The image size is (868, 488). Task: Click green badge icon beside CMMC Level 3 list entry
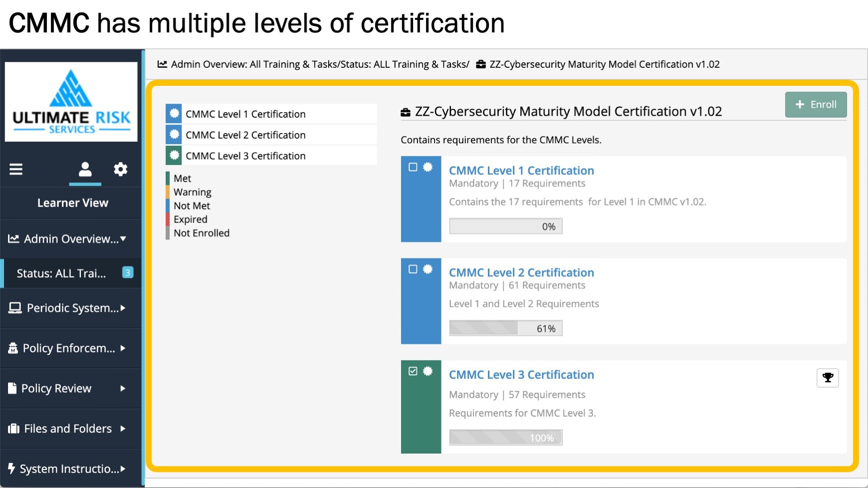174,156
